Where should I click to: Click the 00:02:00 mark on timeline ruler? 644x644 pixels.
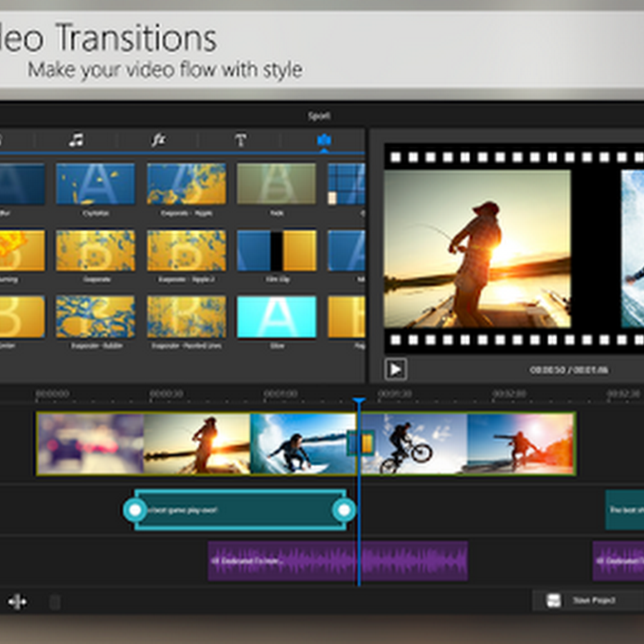509,394
